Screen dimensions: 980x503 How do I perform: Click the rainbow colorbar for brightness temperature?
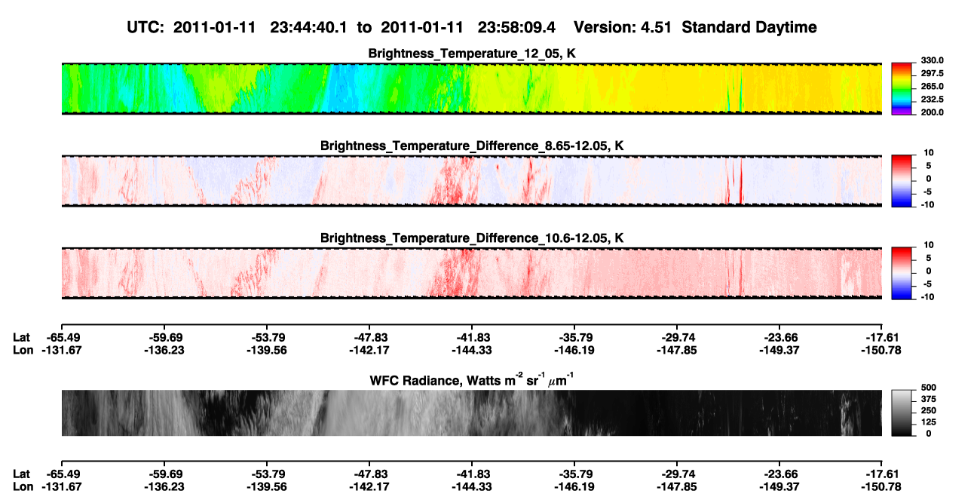[902, 88]
